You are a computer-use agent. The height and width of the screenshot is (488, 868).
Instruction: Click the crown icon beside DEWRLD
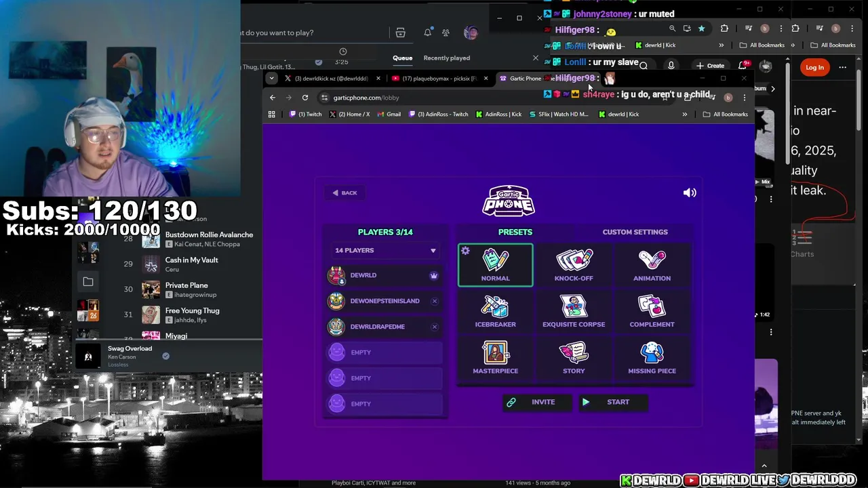(x=434, y=276)
